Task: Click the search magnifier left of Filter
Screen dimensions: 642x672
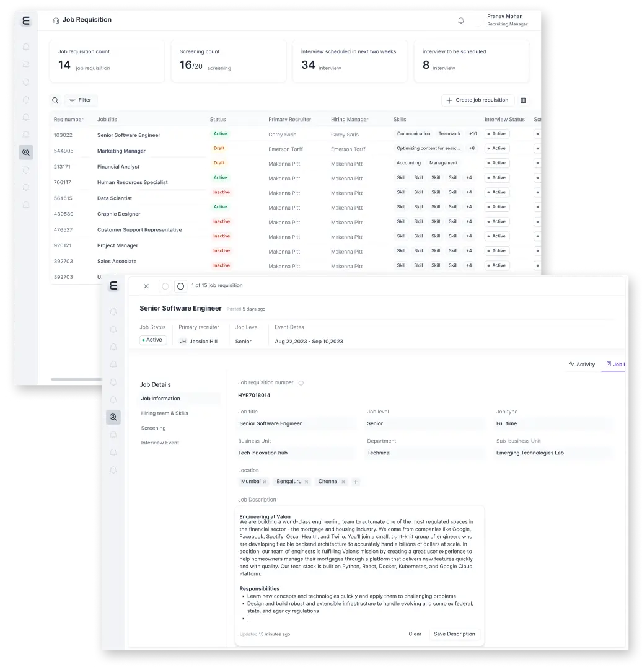Action: [x=55, y=100]
